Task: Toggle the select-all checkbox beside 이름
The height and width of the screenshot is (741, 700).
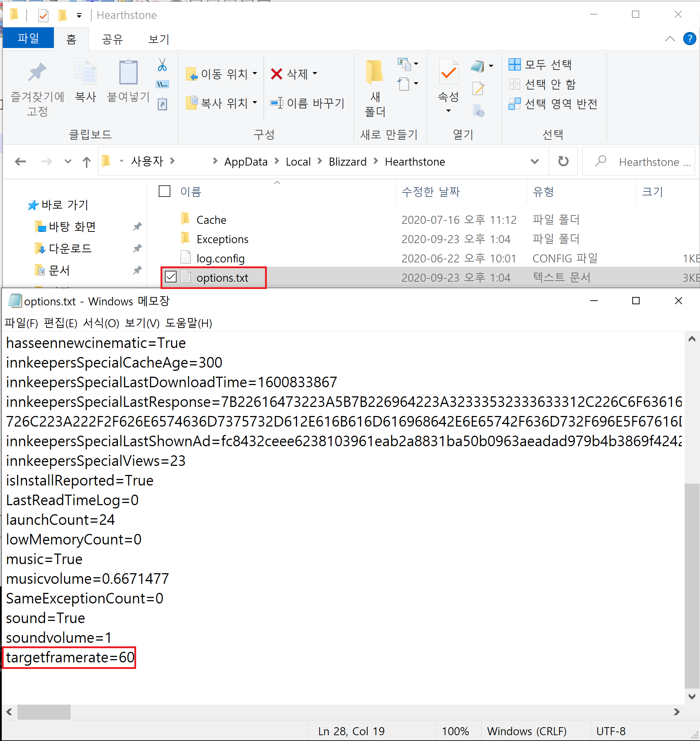Action: click(x=165, y=191)
